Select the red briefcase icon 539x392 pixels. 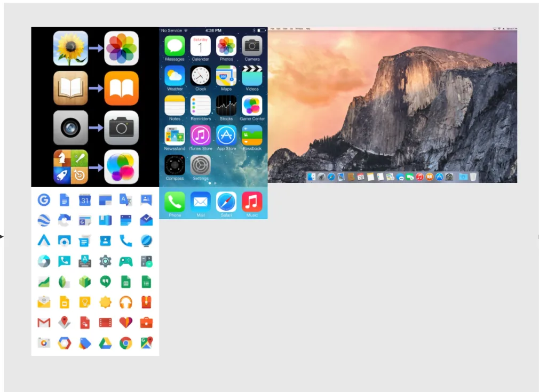coord(146,323)
